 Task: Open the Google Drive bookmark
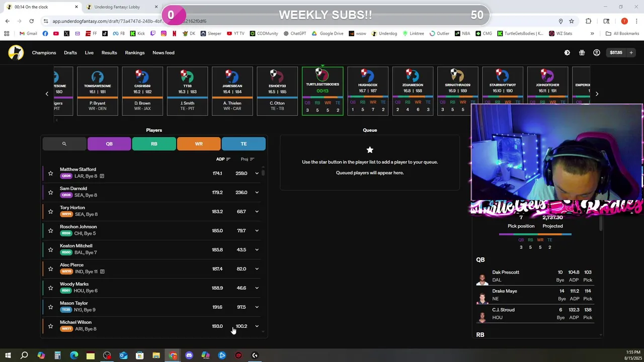(328, 34)
